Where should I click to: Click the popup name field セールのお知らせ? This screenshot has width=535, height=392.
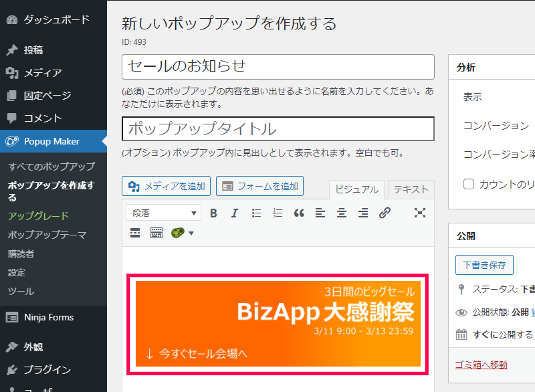click(278, 67)
